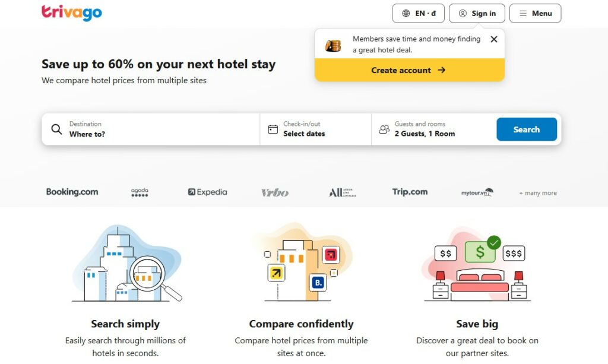Image resolution: width=608 pixels, height=364 pixels.
Task: Click the globe icon in the language selector
Action: tap(407, 12)
